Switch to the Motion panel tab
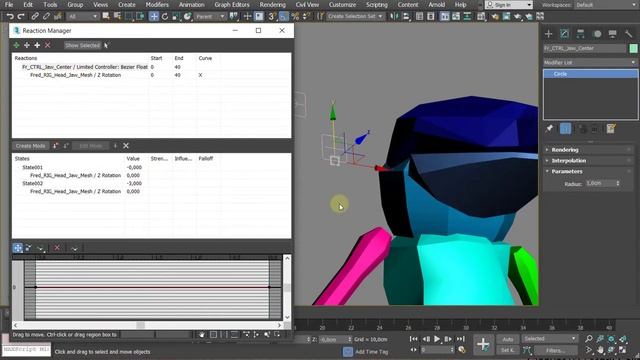 (597, 33)
